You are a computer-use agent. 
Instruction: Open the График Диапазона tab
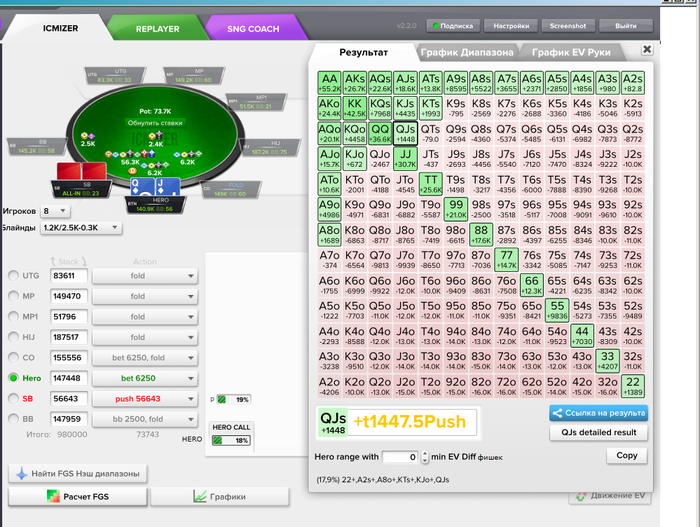(x=467, y=52)
